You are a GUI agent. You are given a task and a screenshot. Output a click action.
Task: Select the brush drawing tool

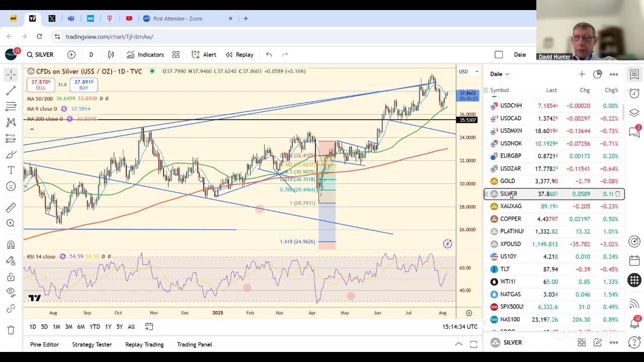(11, 155)
